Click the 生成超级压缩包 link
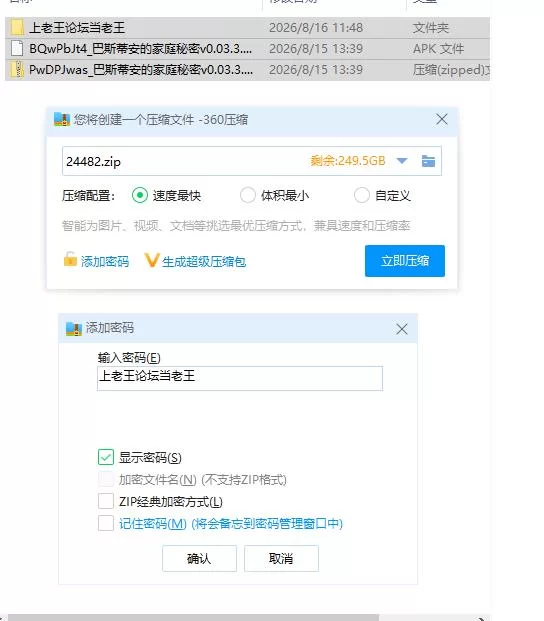This screenshot has height=621, width=544. tap(204, 261)
